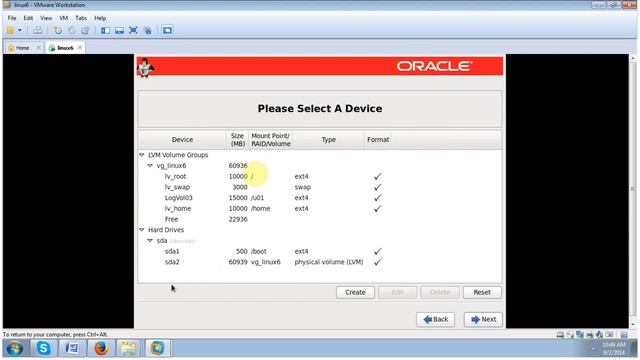
Task: Click the network adapter status bar icon
Action: [580, 335]
